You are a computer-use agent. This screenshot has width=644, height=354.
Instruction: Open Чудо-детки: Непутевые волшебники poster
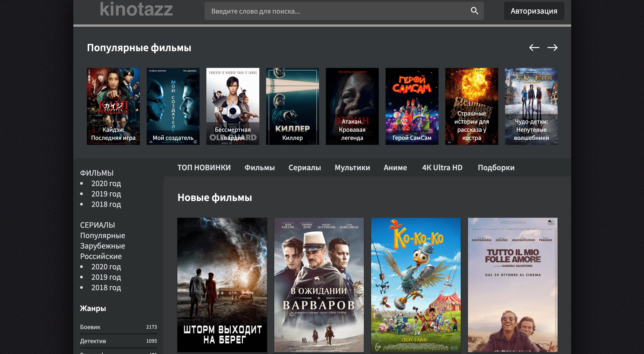[531, 106]
